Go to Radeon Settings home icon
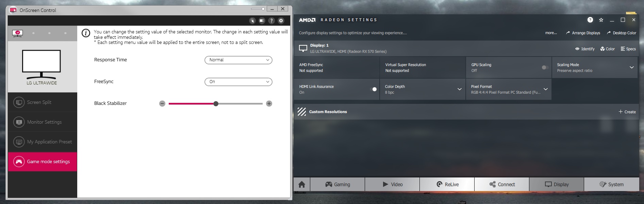This screenshot has width=644, height=204. pos(302,184)
